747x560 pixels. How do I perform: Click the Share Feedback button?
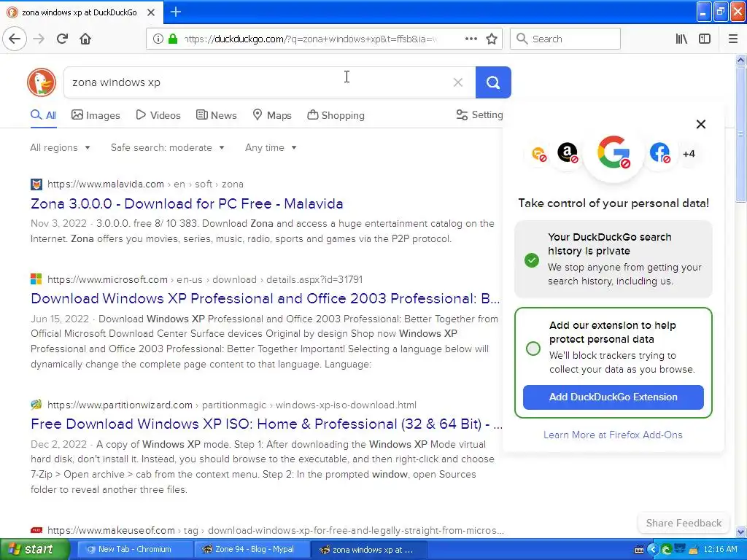684,523
